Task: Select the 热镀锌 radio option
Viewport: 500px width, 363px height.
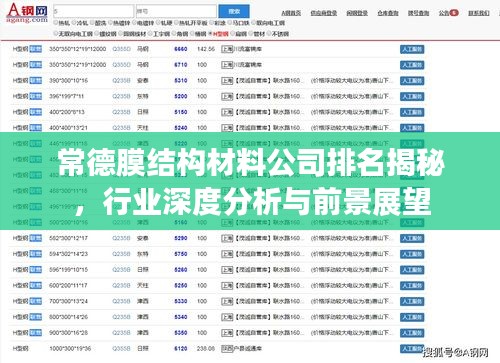Action: (111, 23)
